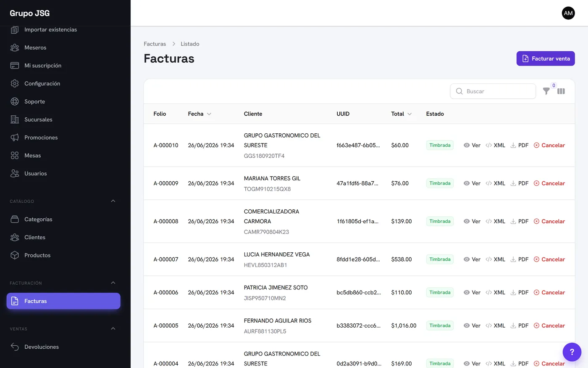588x368 pixels.
Task: Open Usuarios people icon
Action: click(x=15, y=173)
